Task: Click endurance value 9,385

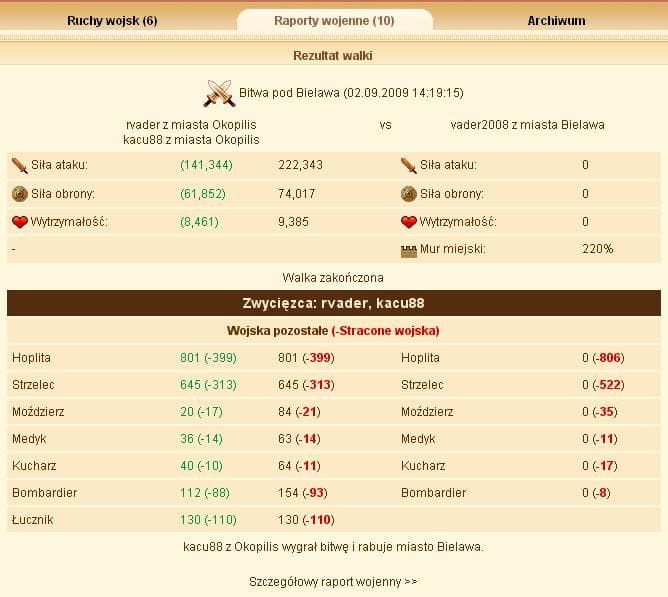Action: coord(293,222)
